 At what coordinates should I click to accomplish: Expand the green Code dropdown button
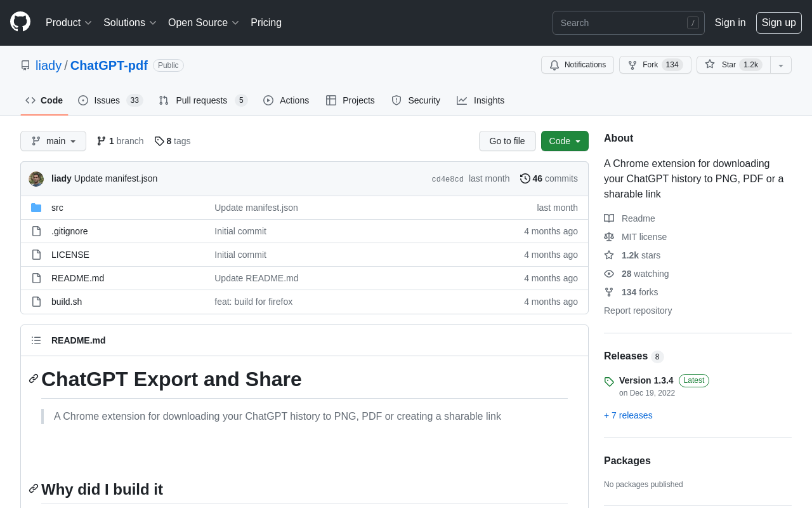tap(565, 141)
